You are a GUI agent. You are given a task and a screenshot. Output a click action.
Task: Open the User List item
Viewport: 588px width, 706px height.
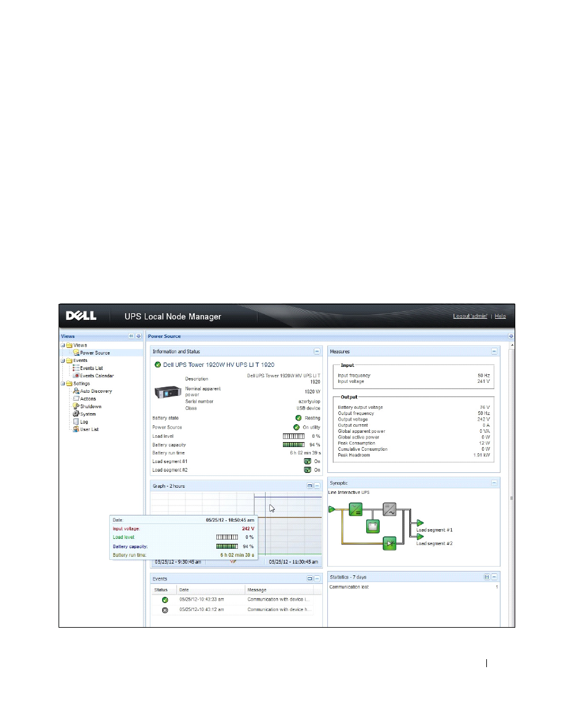[x=89, y=430]
